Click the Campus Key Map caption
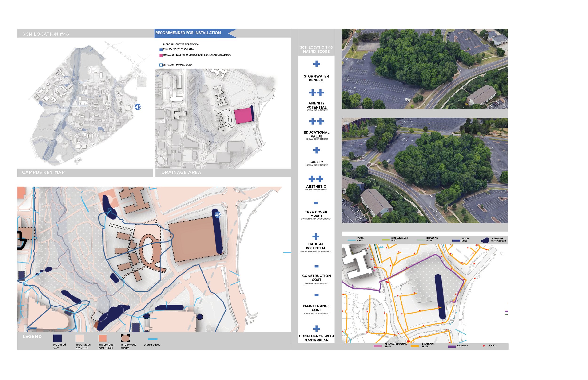The image size is (588, 380). (x=43, y=172)
